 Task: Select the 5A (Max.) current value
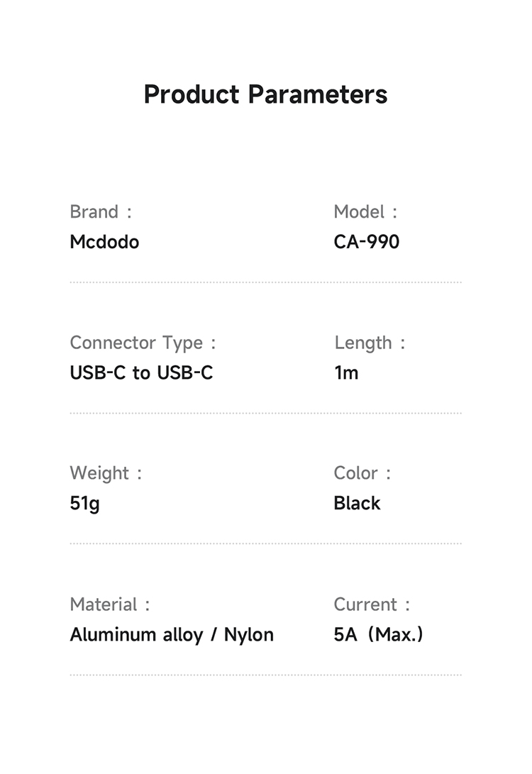378,634
